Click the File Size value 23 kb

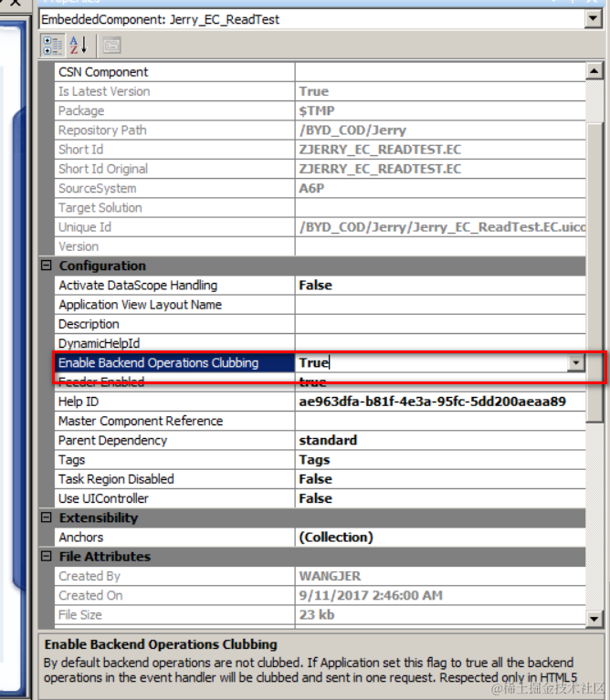pos(317,615)
